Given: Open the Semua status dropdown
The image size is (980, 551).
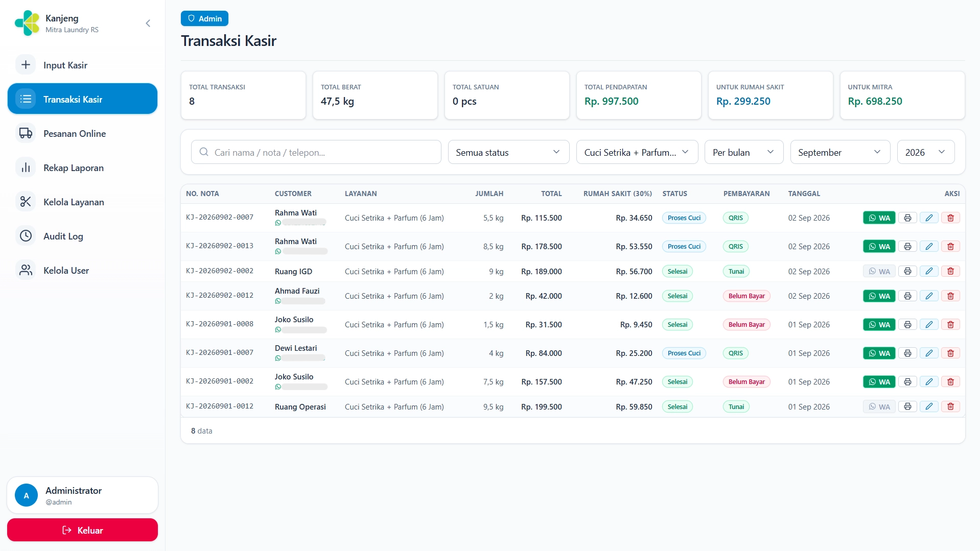Looking at the screenshot, I should click(508, 152).
